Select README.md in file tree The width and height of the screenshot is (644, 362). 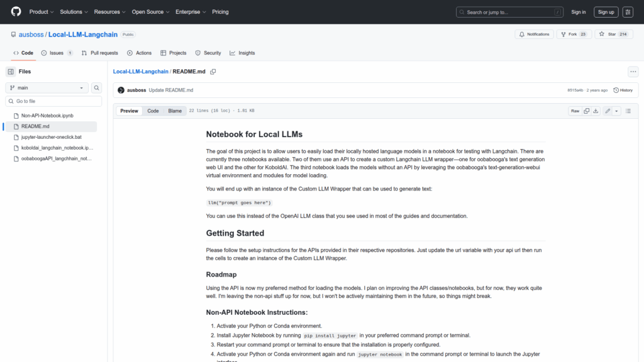coord(51,126)
